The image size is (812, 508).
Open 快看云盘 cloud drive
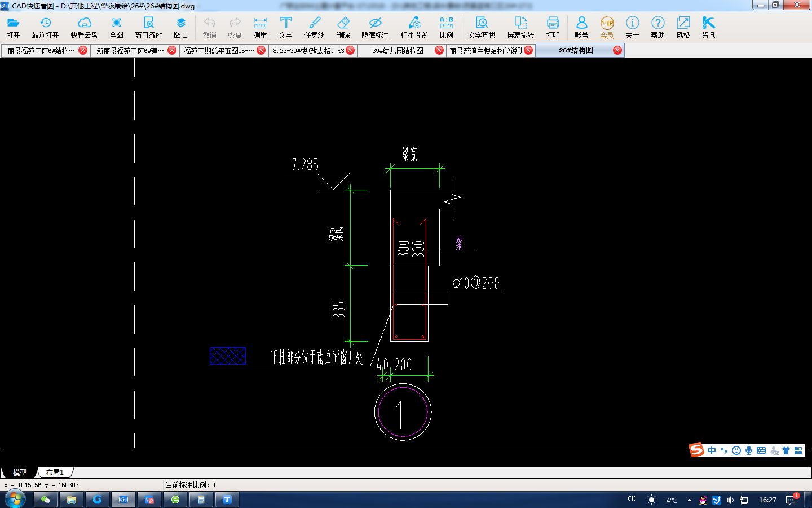84,27
